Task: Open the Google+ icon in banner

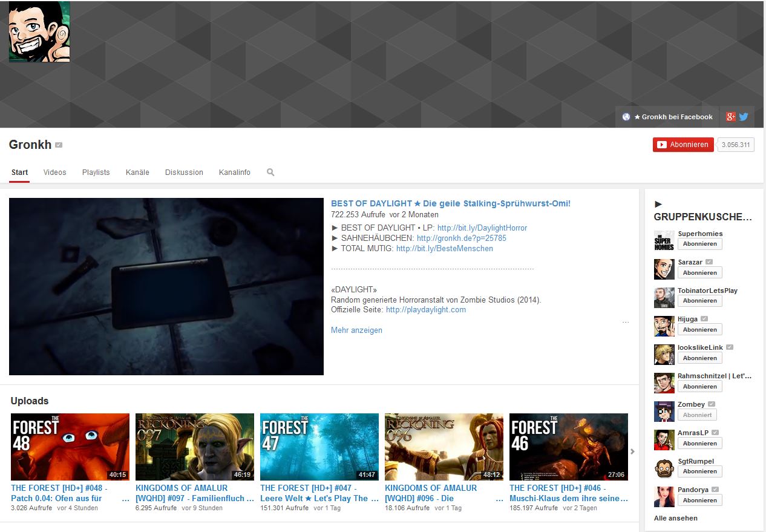Action: [731, 117]
